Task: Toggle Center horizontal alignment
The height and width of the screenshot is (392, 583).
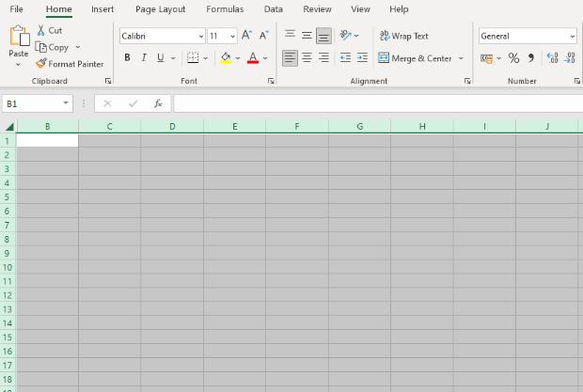Action: [307, 57]
